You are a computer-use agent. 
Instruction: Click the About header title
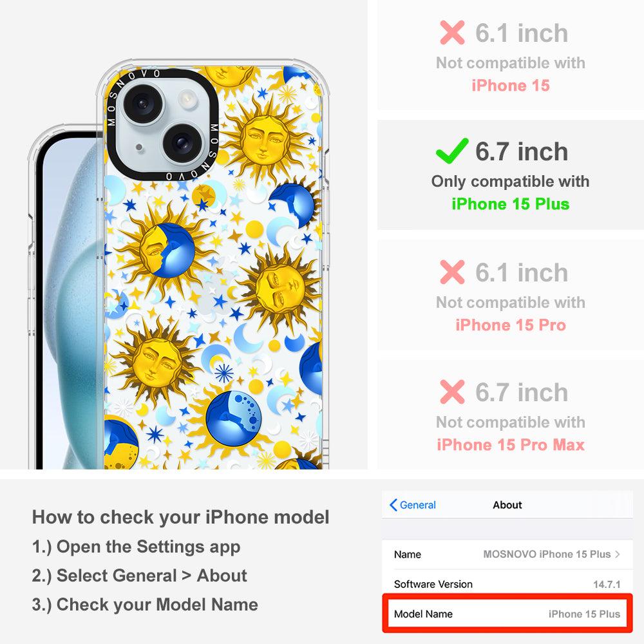[507, 505]
